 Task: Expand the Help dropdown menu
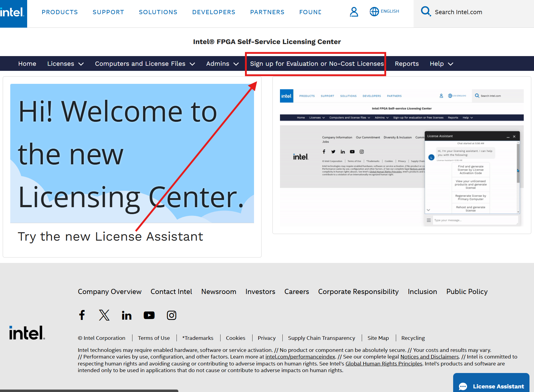pos(441,64)
